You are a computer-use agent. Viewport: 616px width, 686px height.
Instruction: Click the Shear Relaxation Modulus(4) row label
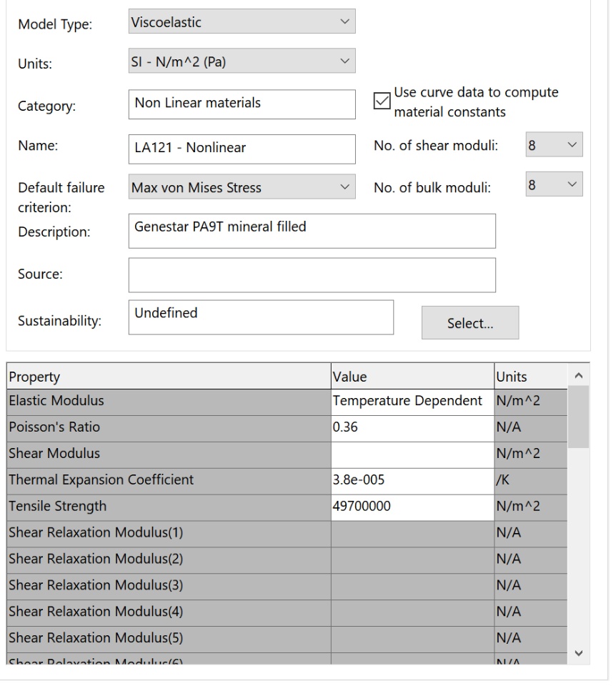point(169,613)
